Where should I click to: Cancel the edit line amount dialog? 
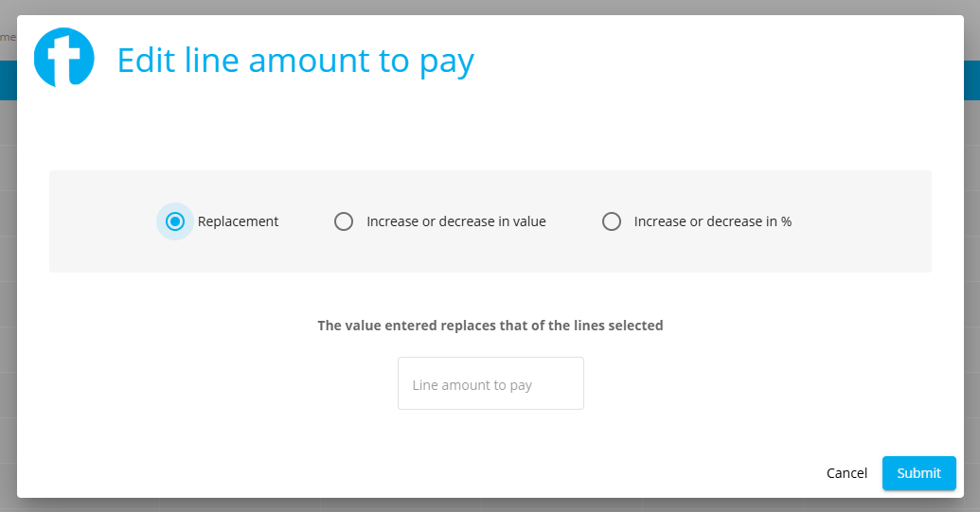(x=846, y=473)
